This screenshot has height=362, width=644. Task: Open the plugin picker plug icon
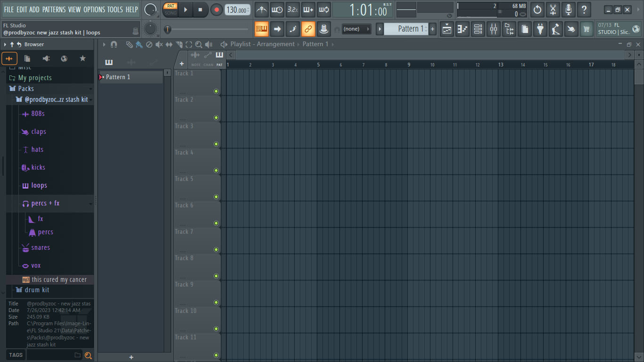(x=540, y=29)
